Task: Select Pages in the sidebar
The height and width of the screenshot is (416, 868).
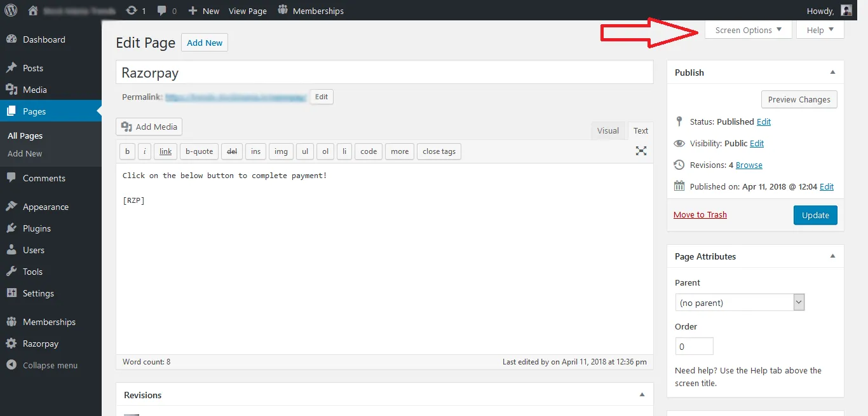Action: click(51, 111)
